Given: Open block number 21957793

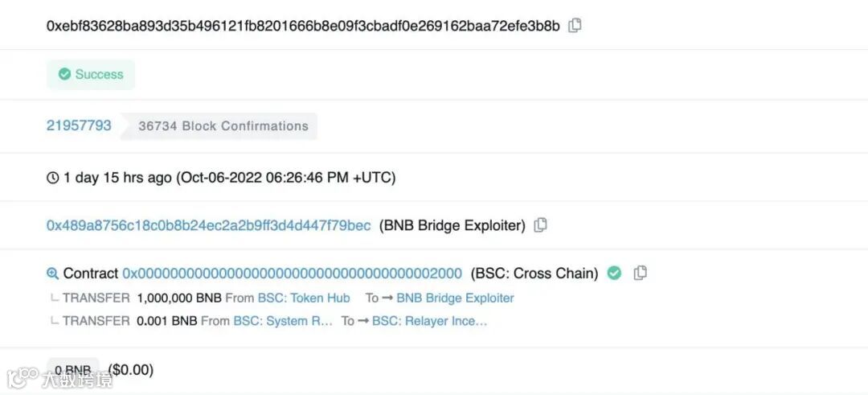Looking at the screenshot, I should click(x=79, y=125).
